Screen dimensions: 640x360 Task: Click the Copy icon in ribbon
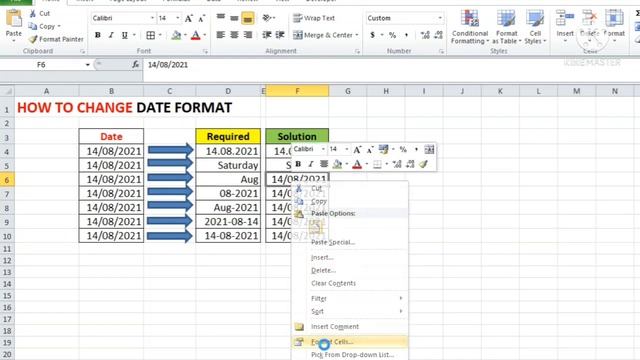33,26
